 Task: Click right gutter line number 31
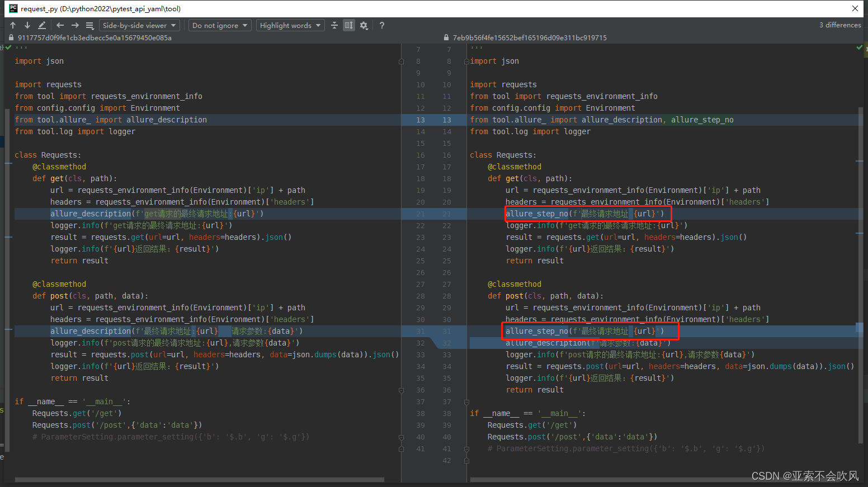(x=446, y=331)
